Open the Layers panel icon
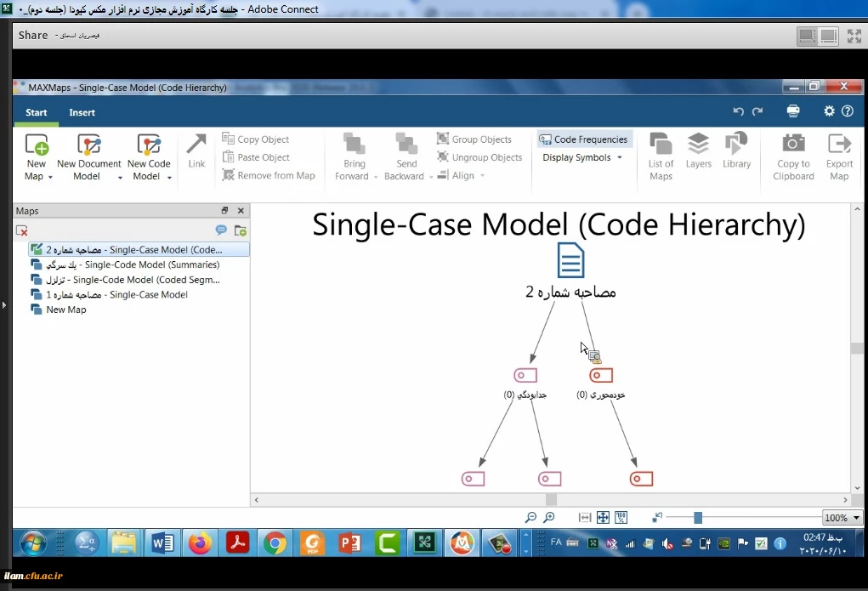The image size is (868, 591). click(x=698, y=145)
